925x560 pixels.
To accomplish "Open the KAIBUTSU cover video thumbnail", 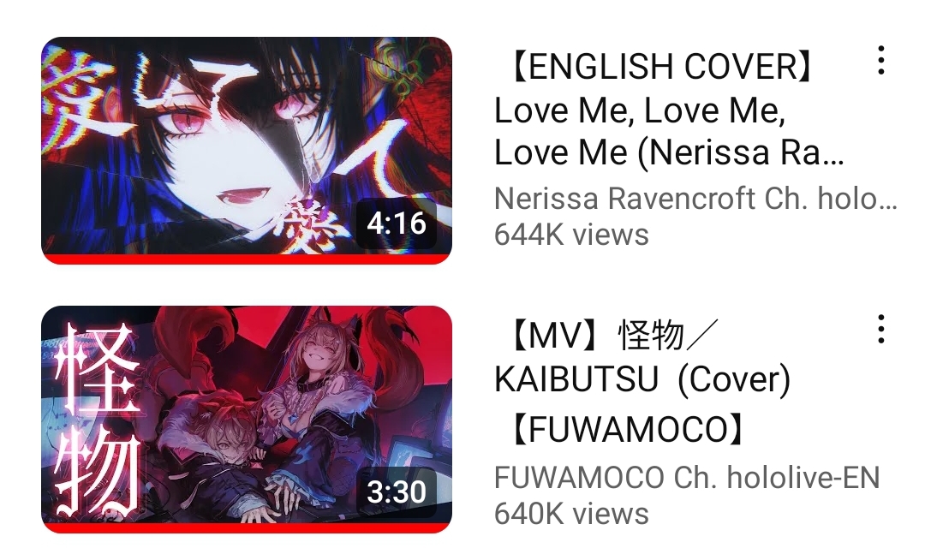I will [x=247, y=419].
